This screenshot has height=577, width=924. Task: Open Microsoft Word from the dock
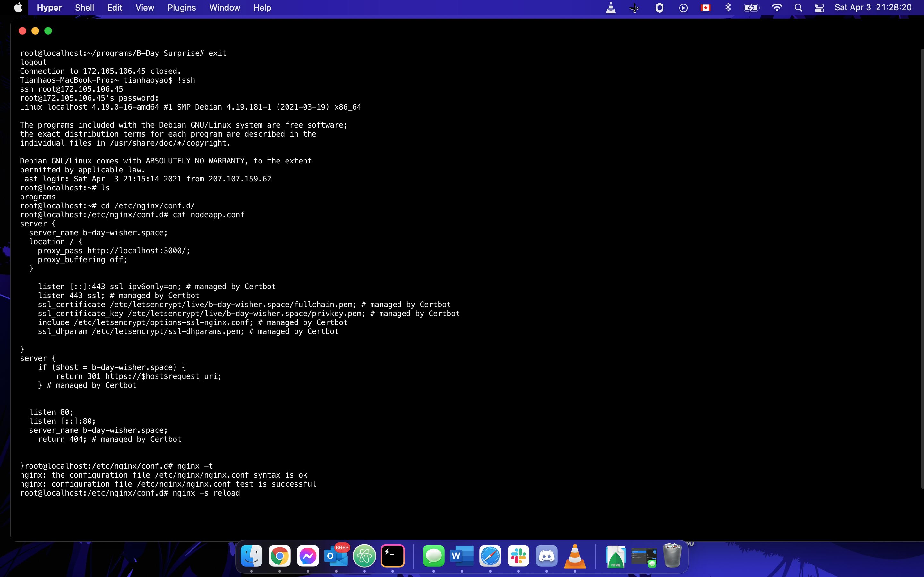click(462, 556)
